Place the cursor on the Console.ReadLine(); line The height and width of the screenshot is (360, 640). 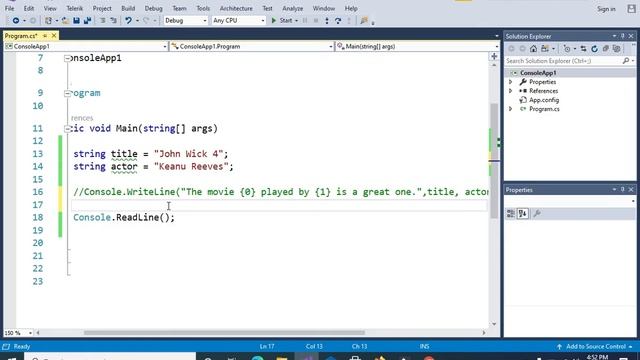[124, 218]
